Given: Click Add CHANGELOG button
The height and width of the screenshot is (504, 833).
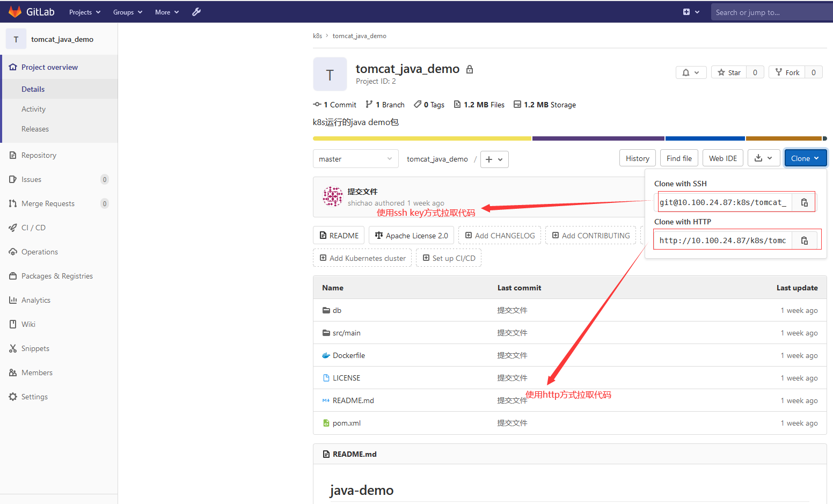Looking at the screenshot, I should pyautogui.click(x=500, y=236).
